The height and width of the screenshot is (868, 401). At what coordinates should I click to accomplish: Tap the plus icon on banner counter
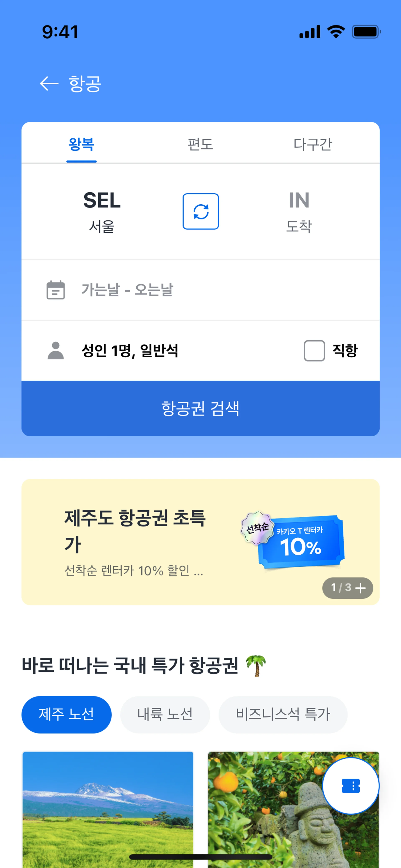point(360,588)
